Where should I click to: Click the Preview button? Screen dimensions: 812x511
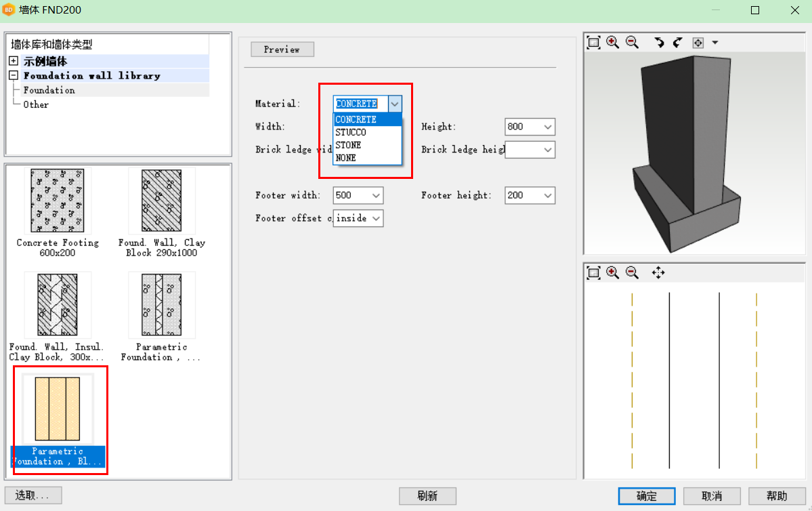[282, 49]
